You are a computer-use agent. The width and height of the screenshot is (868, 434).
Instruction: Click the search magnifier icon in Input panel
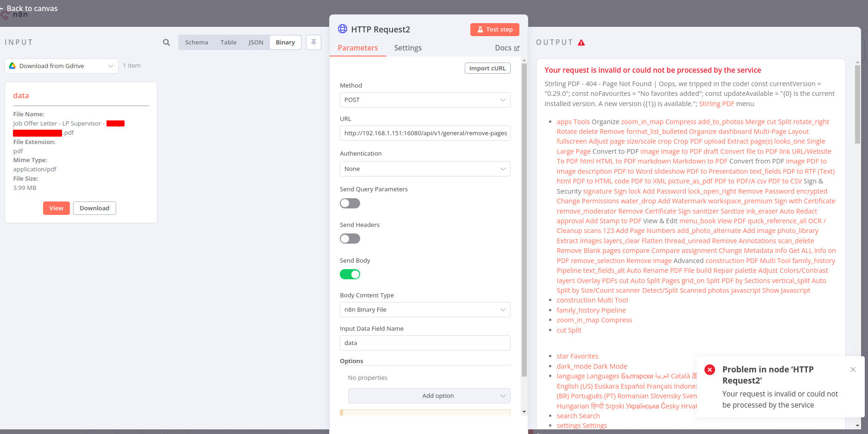pos(166,43)
